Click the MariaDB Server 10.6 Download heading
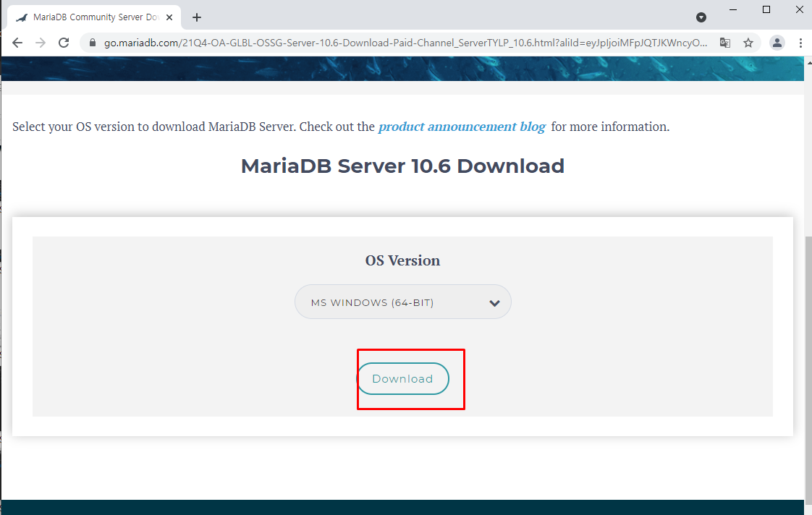 pyautogui.click(x=403, y=166)
